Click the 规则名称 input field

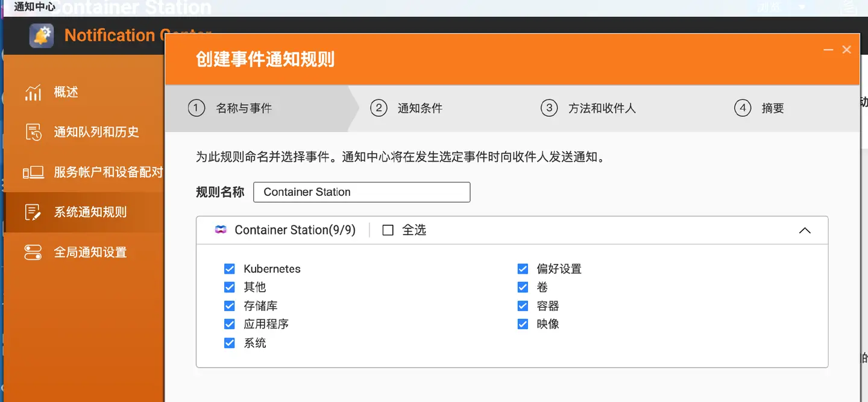(x=362, y=192)
